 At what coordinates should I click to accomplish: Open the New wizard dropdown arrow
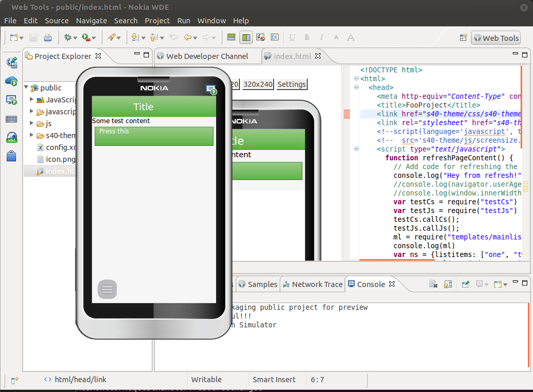point(21,38)
